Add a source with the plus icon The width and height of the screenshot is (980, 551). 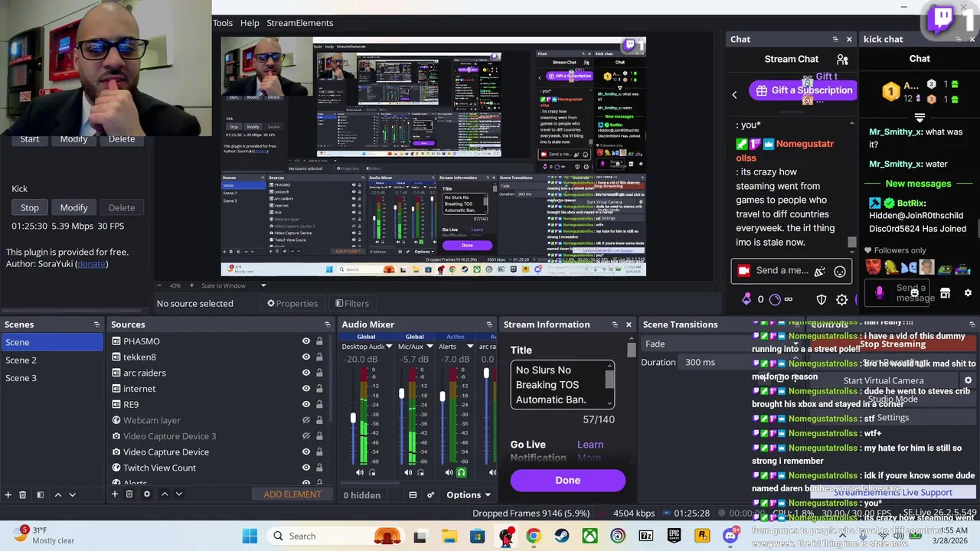[x=114, y=494]
